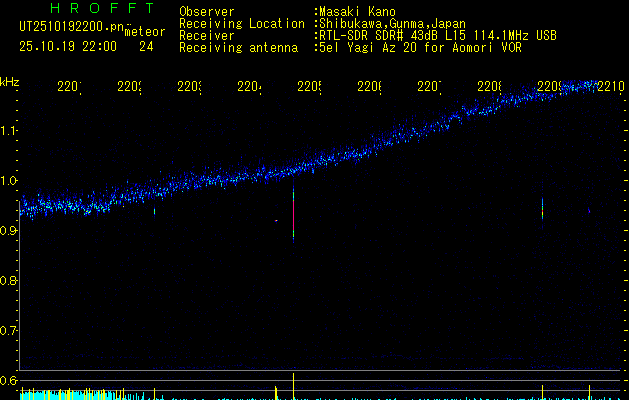Click the 'meteor' label in the header
This screenshot has width=629, height=400.
click(145, 31)
